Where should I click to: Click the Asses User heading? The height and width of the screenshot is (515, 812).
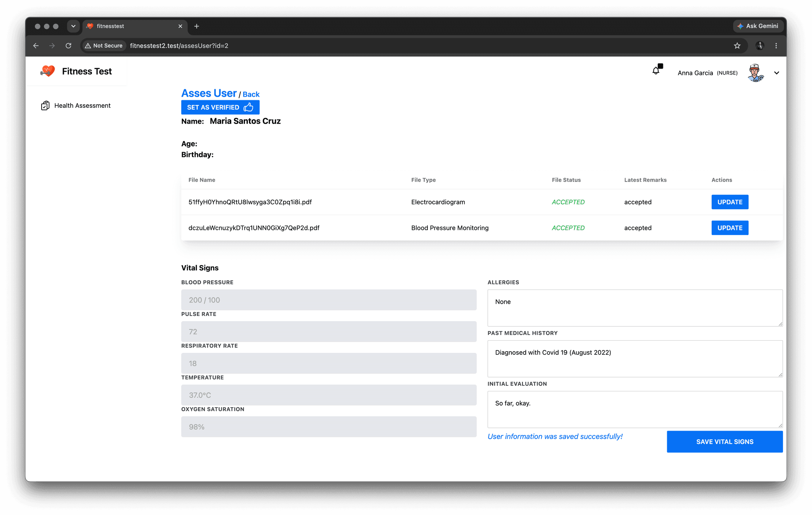[209, 93]
